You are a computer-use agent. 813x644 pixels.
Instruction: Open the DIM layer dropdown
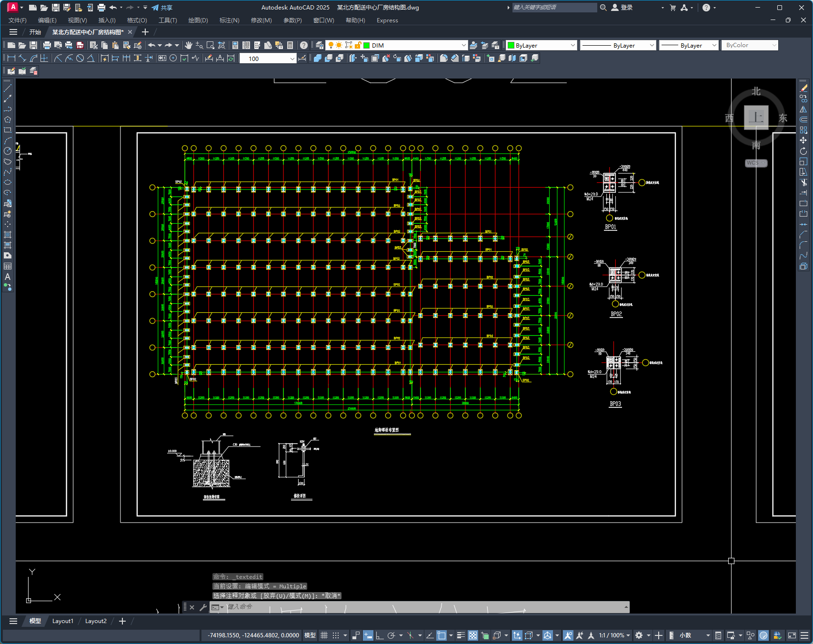tap(396, 45)
